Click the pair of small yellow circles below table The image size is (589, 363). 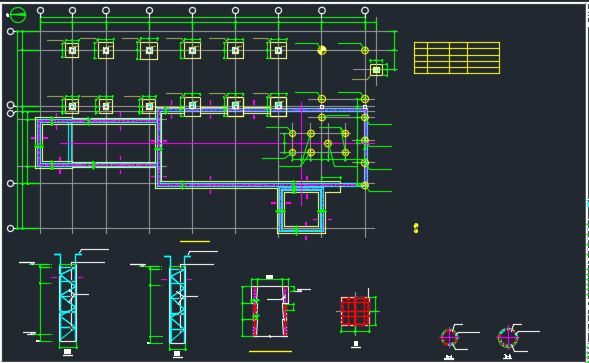point(416,228)
